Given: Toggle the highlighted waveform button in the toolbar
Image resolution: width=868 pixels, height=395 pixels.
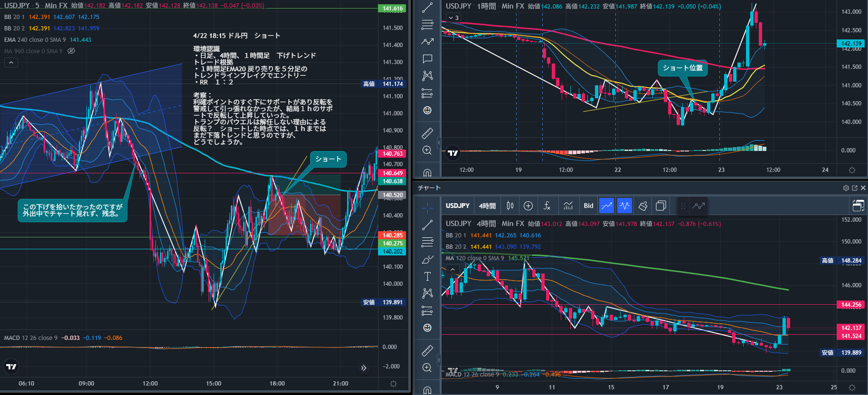Looking at the screenshot, I should coord(625,206).
